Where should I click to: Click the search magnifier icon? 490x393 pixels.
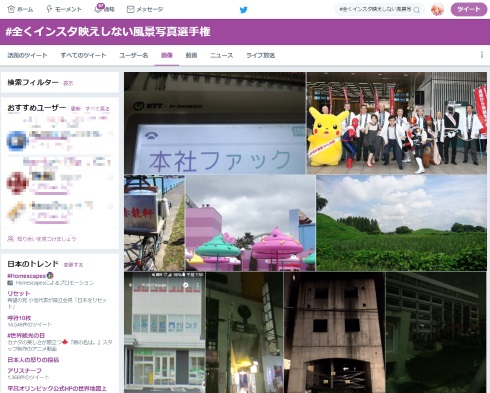(x=417, y=10)
